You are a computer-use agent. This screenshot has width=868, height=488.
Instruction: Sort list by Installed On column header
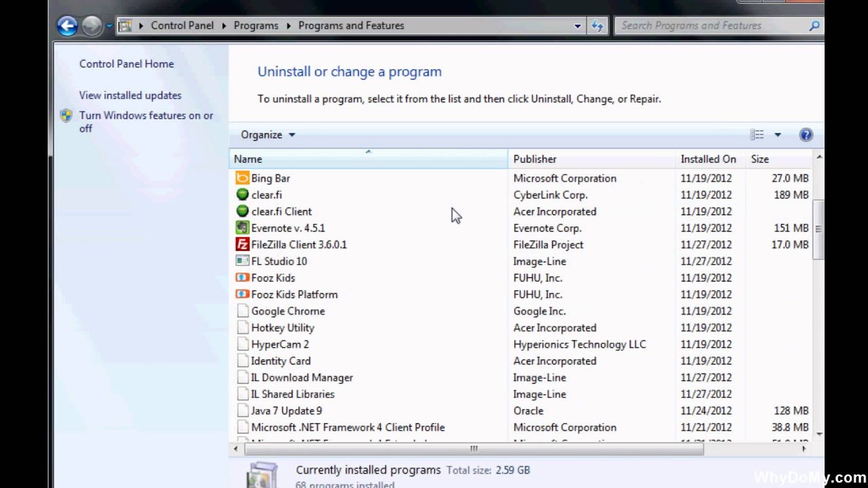[710, 159]
